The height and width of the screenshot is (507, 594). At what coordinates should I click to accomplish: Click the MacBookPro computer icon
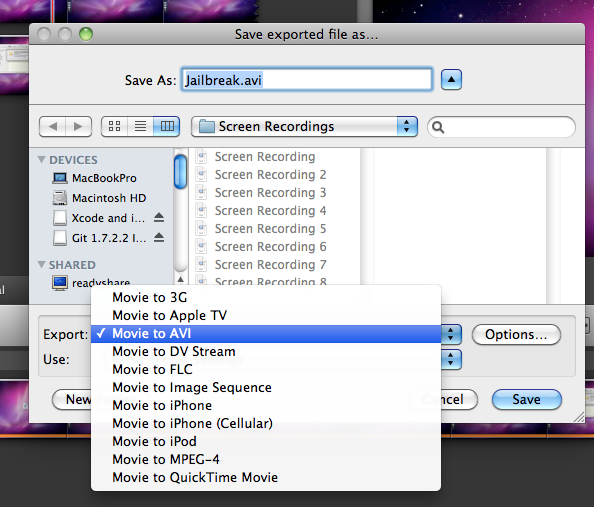tap(60, 178)
